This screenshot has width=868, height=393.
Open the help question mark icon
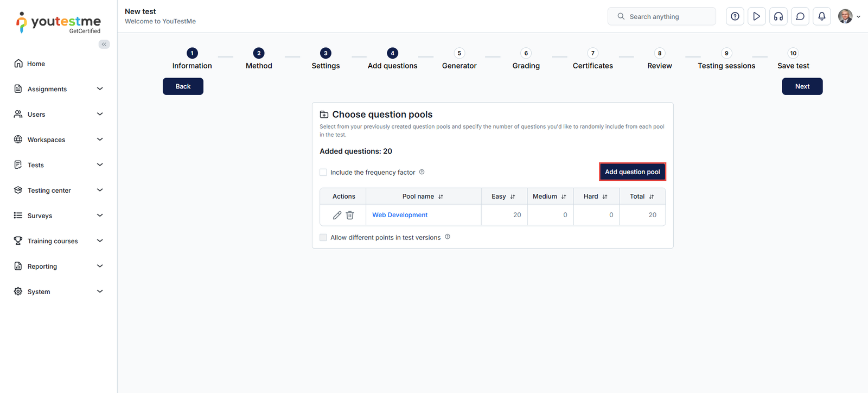click(735, 16)
